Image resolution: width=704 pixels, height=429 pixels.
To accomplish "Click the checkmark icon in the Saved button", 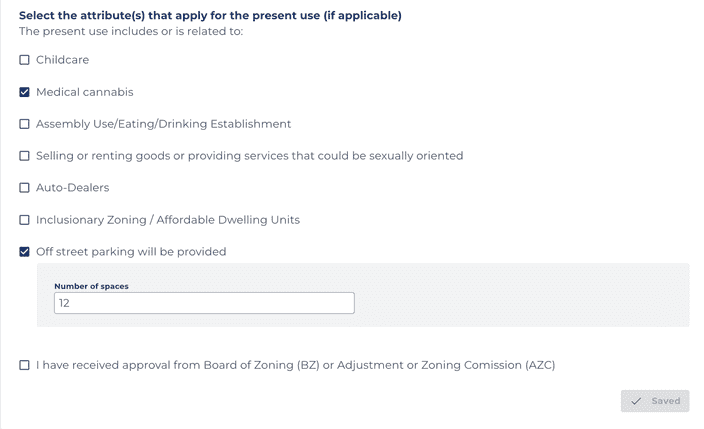I will (x=636, y=401).
